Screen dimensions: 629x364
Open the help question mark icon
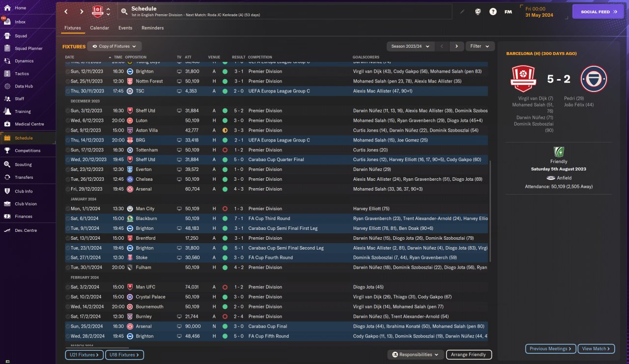pos(493,12)
